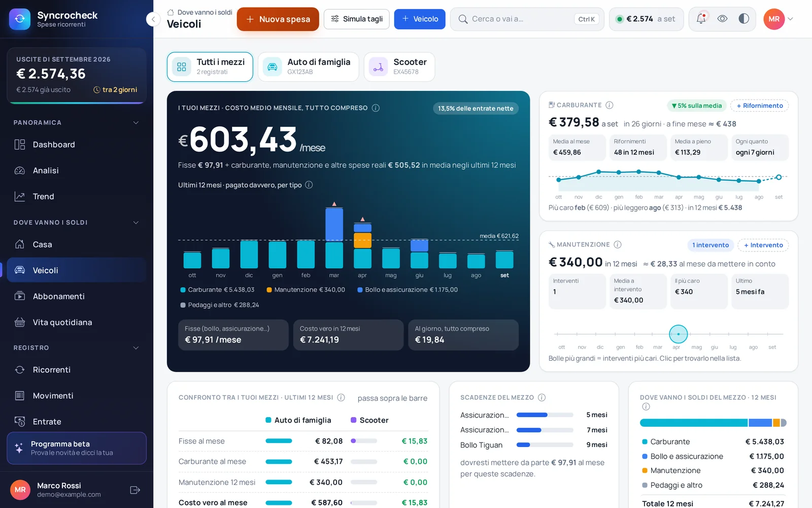This screenshot has height=508, width=812.
Task: Collapse the Dove vanno i soldi section
Action: coord(136,223)
